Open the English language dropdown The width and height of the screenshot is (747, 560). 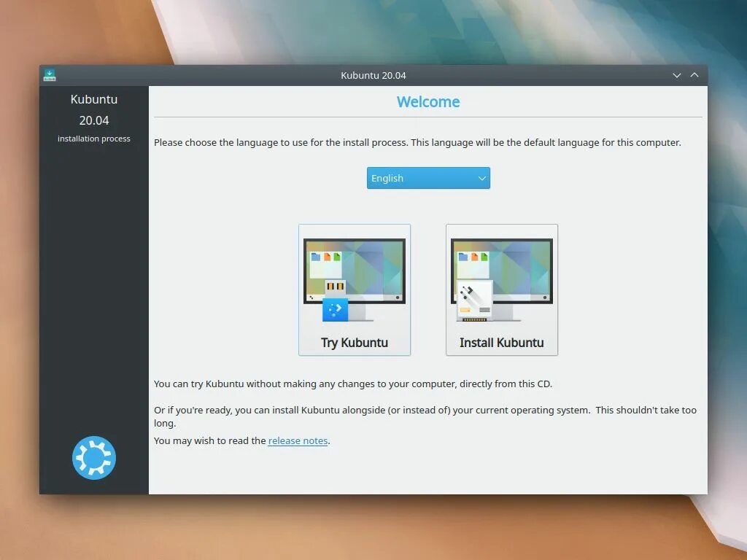coord(428,178)
